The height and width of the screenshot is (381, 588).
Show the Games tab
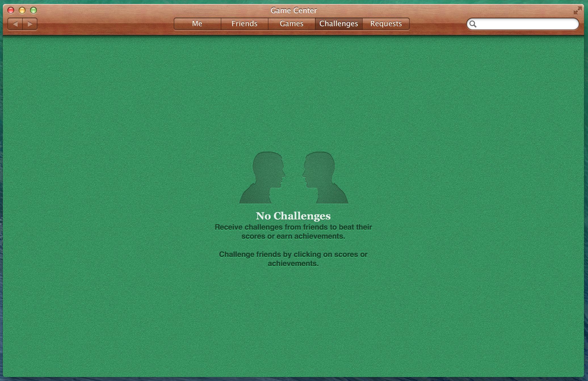point(291,24)
